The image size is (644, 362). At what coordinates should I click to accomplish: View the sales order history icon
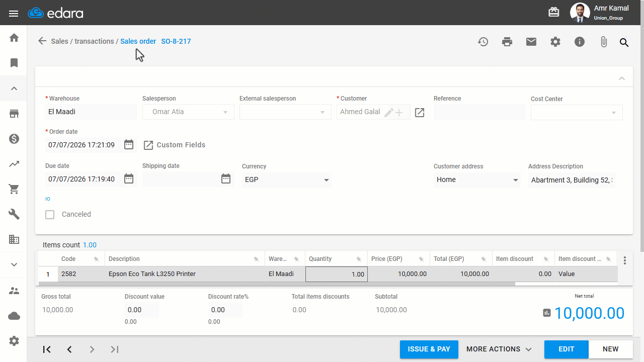pyautogui.click(x=483, y=42)
